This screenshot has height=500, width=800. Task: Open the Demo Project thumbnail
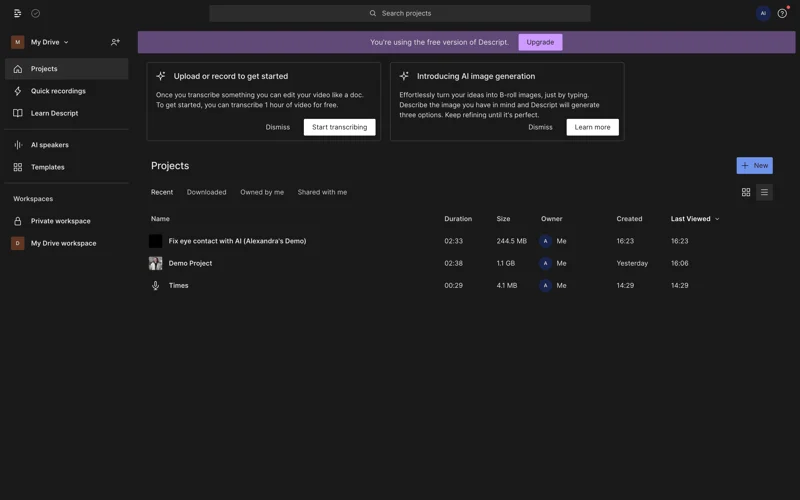point(156,263)
